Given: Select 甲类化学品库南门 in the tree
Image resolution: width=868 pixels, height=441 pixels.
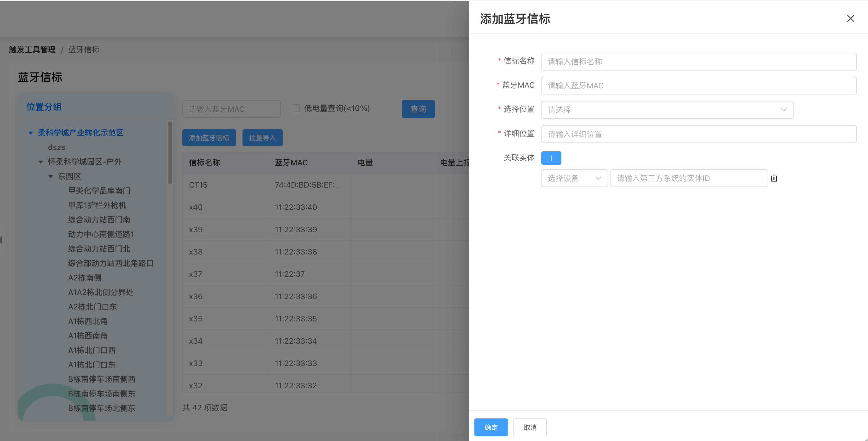Looking at the screenshot, I should tap(99, 191).
